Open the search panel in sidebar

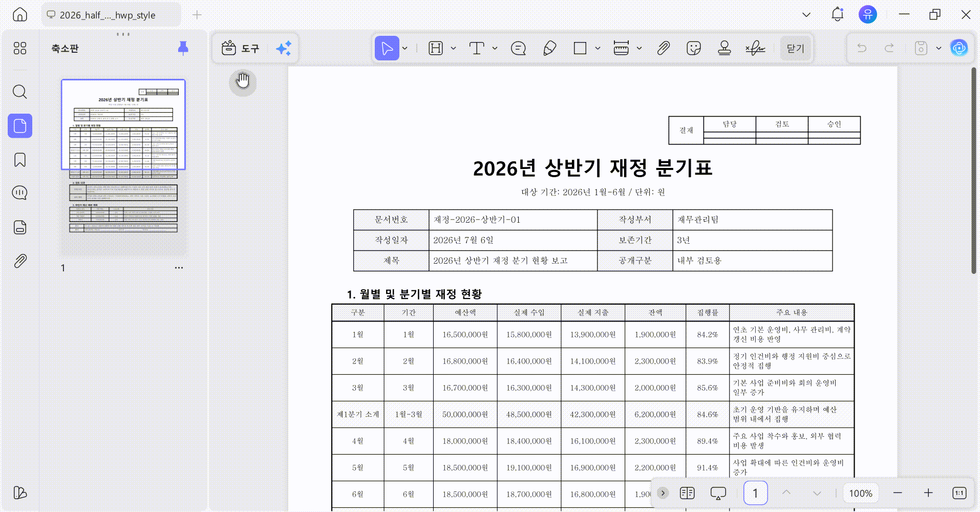click(20, 92)
